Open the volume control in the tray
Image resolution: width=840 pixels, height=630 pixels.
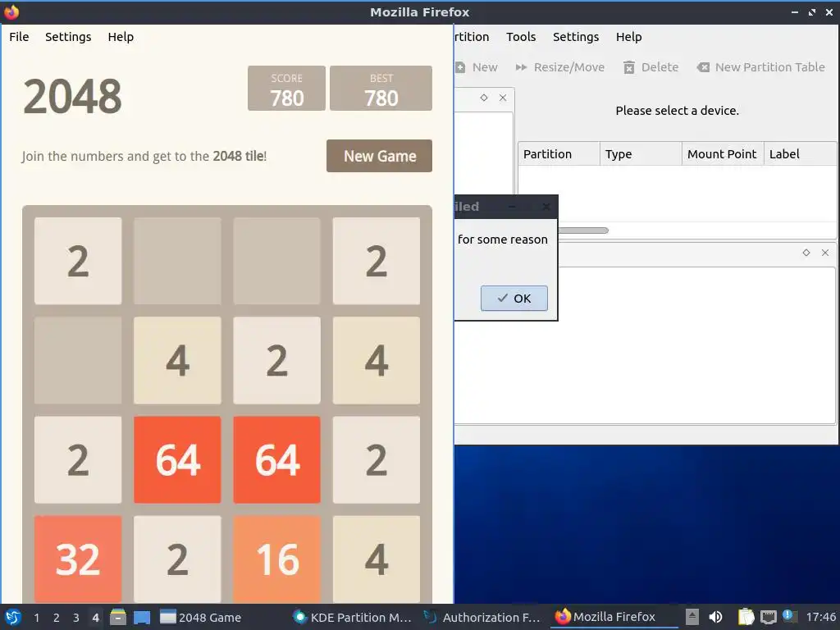[715, 617]
